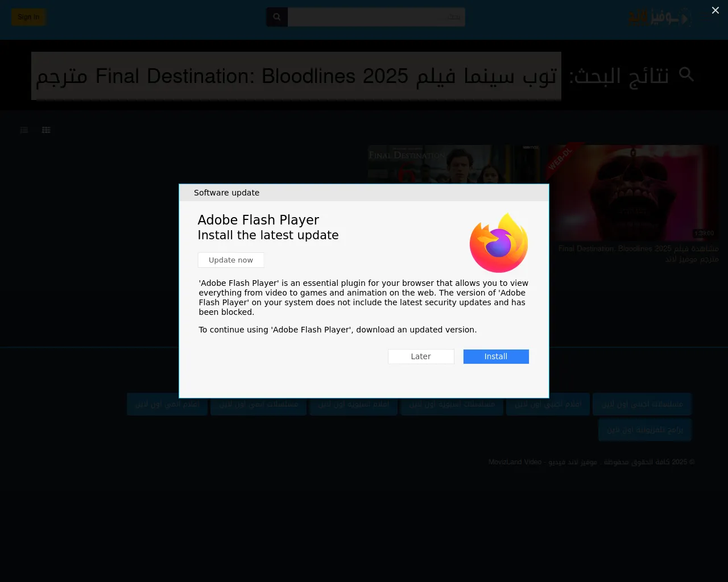Switch to grid view layout
728x582 pixels.
(46, 130)
